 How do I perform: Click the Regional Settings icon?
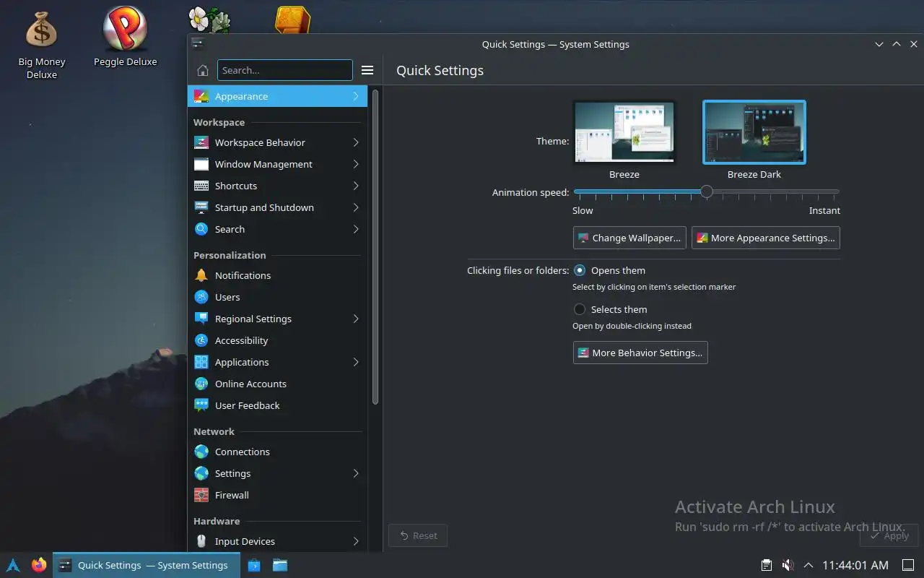click(x=201, y=319)
